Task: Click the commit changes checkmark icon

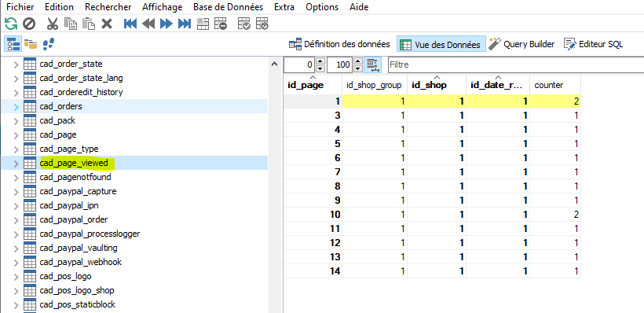Action: tap(244, 24)
